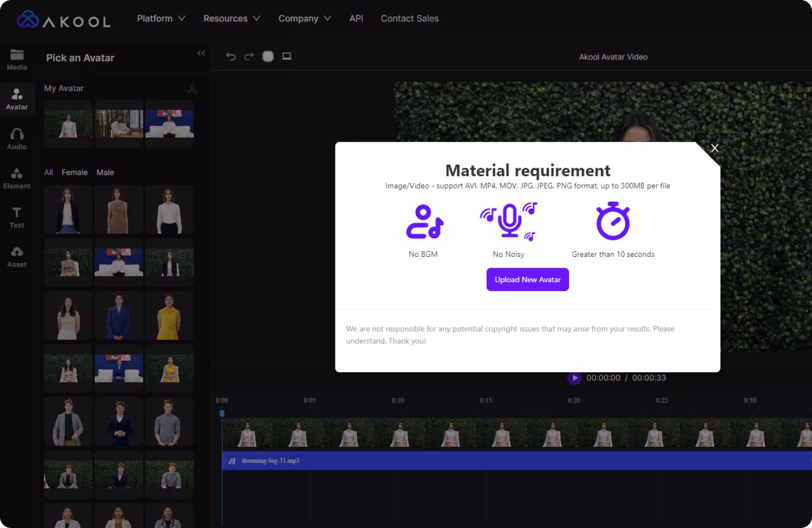Select the Text tool in sidebar

point(17,218)
